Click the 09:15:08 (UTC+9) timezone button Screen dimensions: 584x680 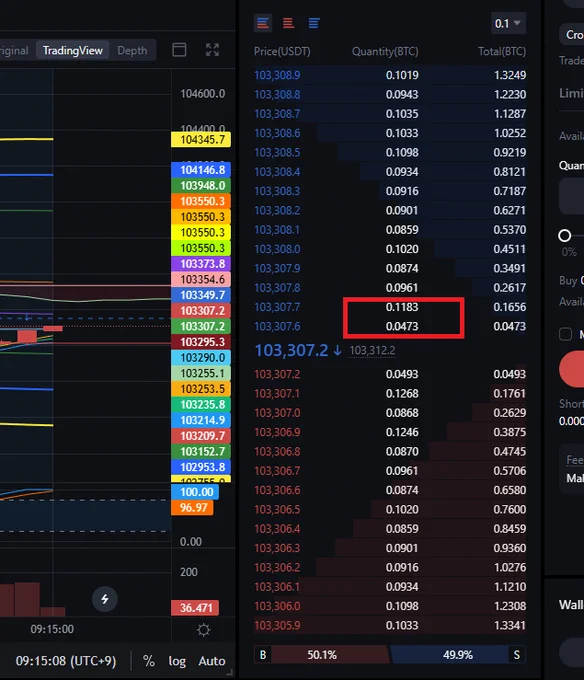coord(66,661)
